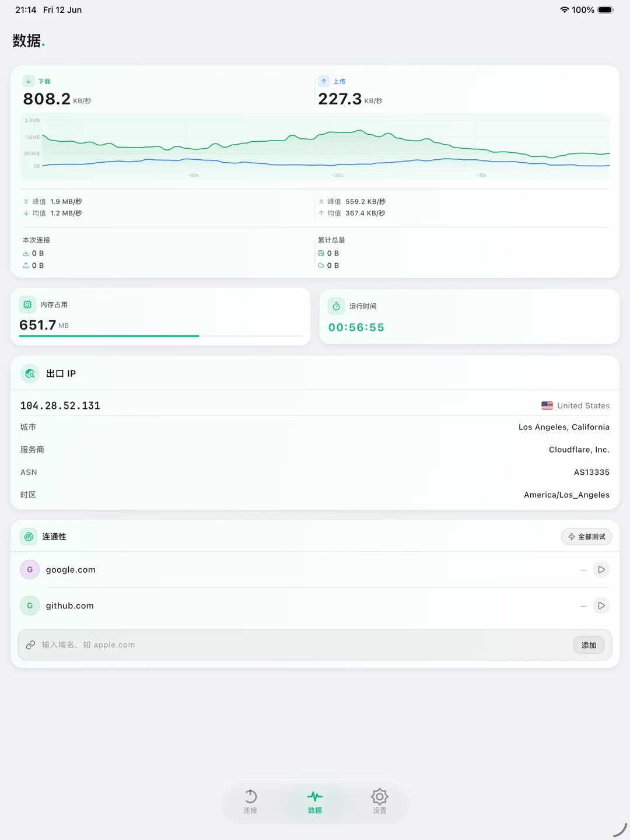Click the America/Los_Angeles timezone value
This screenshot has height=840, width=630.
pyautogui.click(x=567, y=495)
